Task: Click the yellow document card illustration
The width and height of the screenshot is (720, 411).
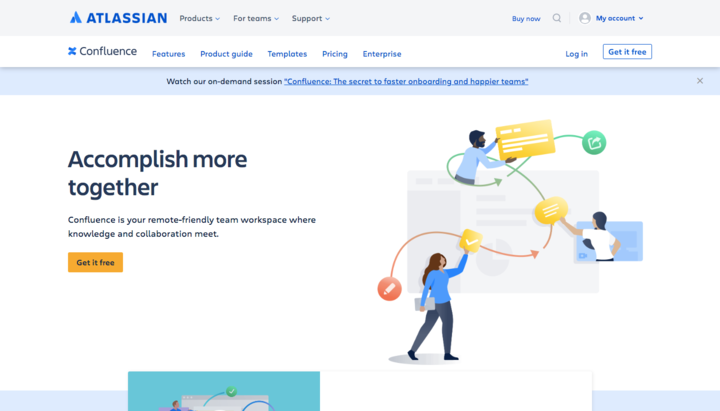Action: click(525, 140)
